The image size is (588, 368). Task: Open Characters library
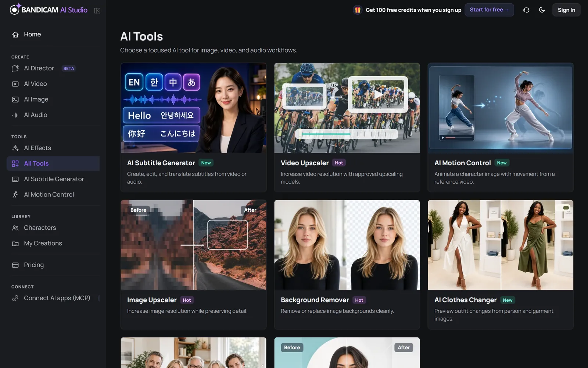coord(53,228)
